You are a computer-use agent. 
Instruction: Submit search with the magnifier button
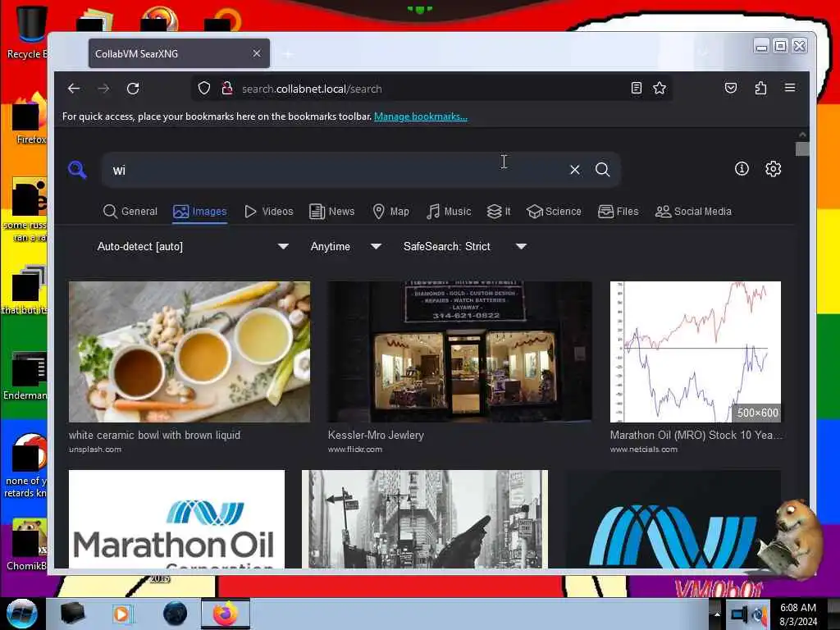pyautogui.click(x=603, y=170)
